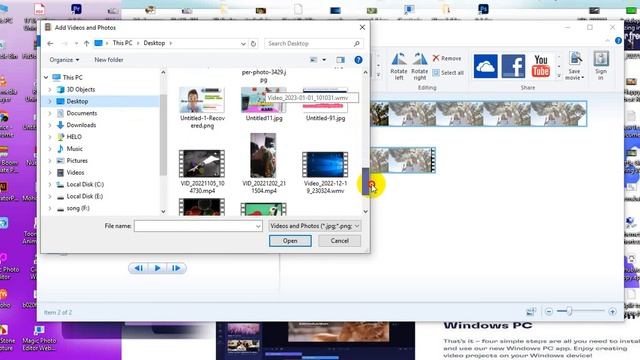640x360 pixels.
Task: Open the Save movie button
Action: 575,66
